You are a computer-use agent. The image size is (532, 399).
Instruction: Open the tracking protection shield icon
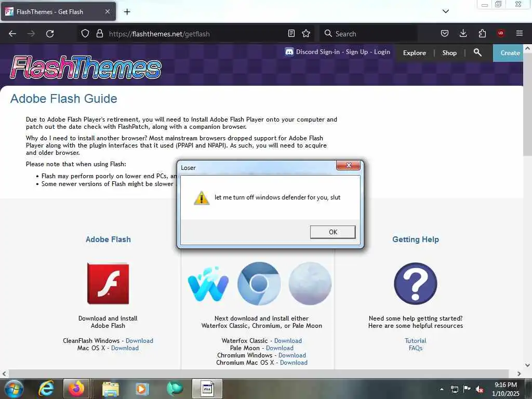[x=85, y=33]
